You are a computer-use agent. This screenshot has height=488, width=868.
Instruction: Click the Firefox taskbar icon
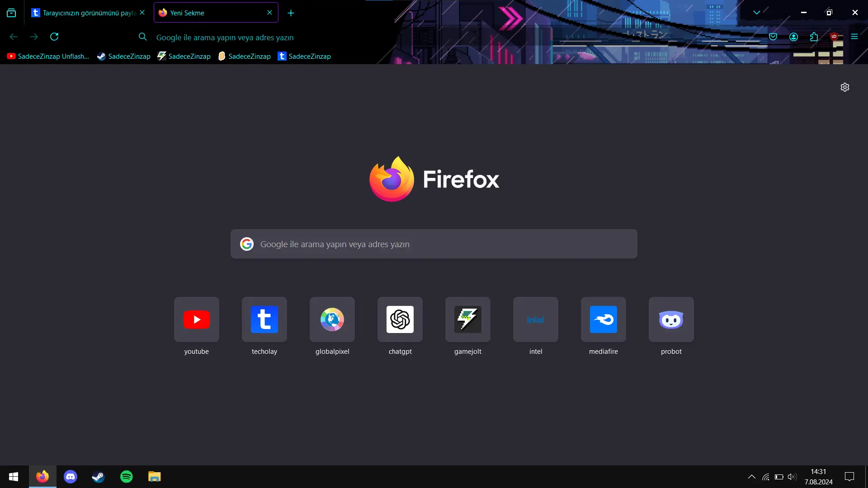click(x=42, y=477)
